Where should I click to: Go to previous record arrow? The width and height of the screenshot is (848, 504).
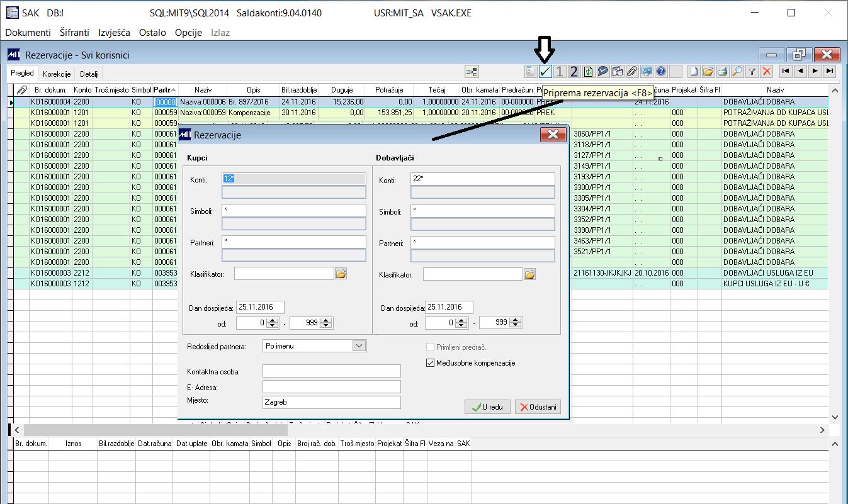(800, 71)
